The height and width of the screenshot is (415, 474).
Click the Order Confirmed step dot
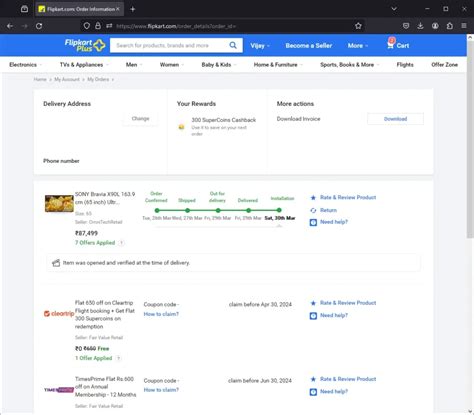point(157,210)
